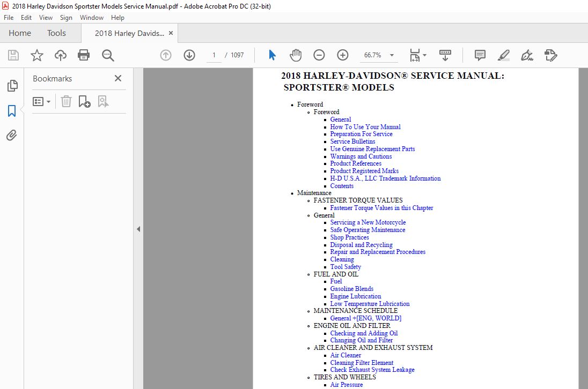Click the Save file icon
Image resolution: width=588 pixels, height=389 pixels.
pos(13,55)
